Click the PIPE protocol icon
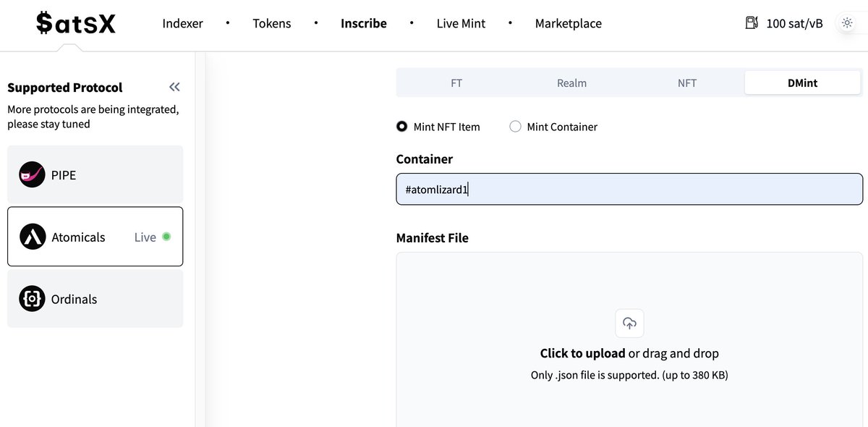The image size is (868, 427). [x=32, y=174]
